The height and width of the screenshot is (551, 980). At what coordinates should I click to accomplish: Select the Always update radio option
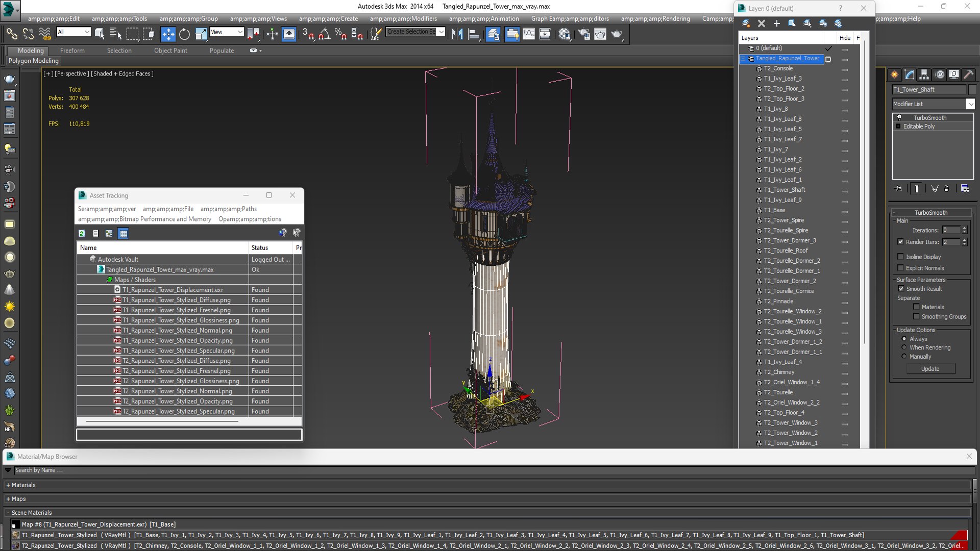[904, 339]
